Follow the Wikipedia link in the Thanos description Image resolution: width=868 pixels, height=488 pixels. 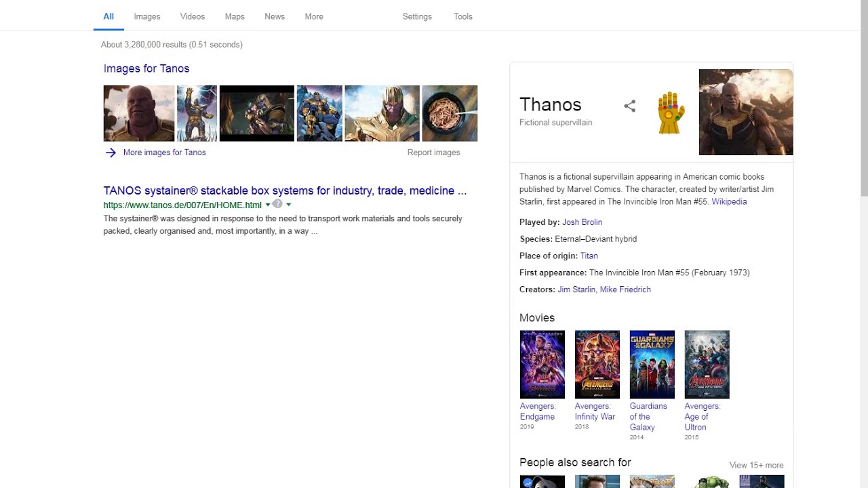(x=729, y=201)
